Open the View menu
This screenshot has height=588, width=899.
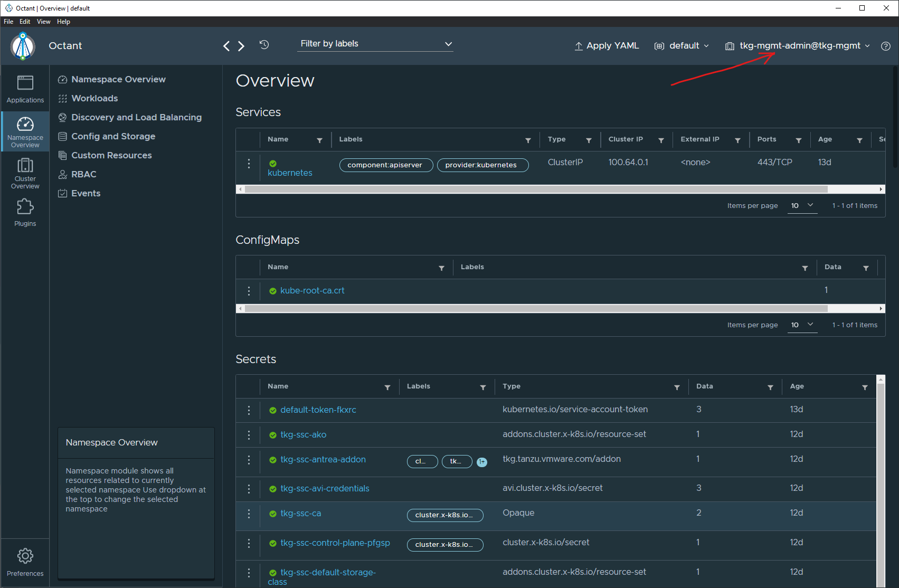pyautogui.click(x=43, y=22)
